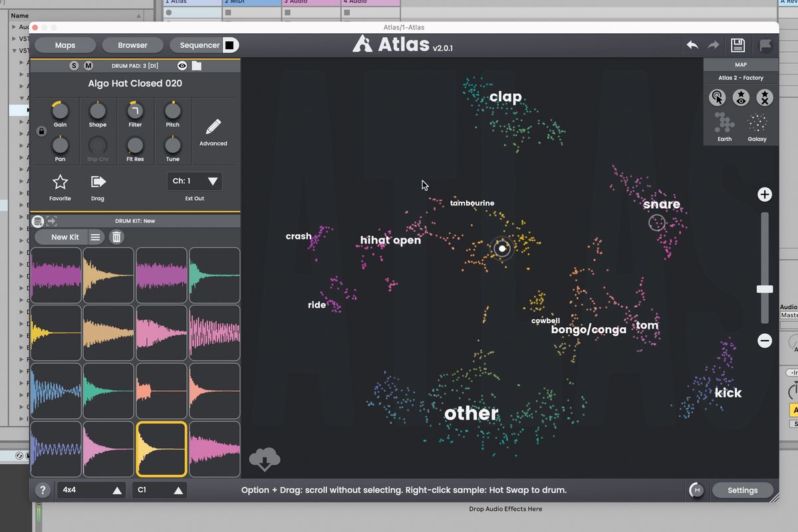Save the project with the disk icon
This screenshot has width=798, height=532.
[x=737, y=45]
